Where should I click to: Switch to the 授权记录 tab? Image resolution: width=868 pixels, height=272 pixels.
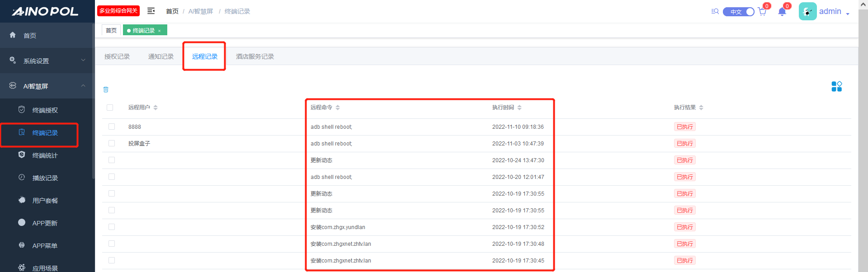pos(117,56)
